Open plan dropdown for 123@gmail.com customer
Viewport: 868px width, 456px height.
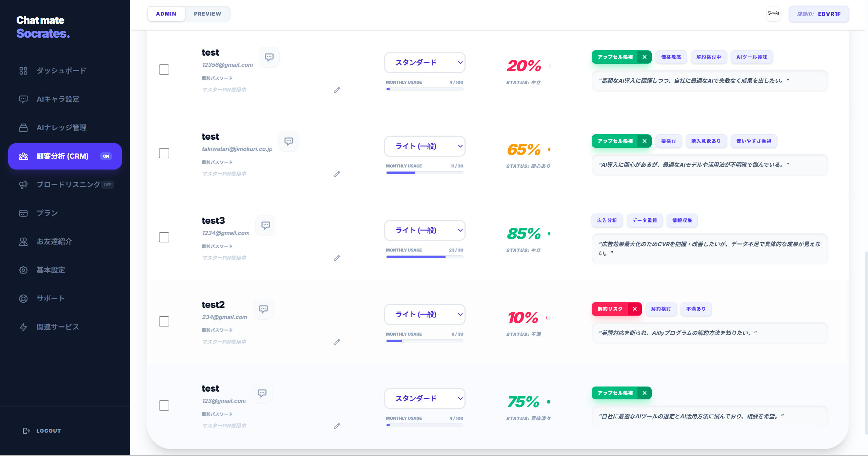pos(425,398)
